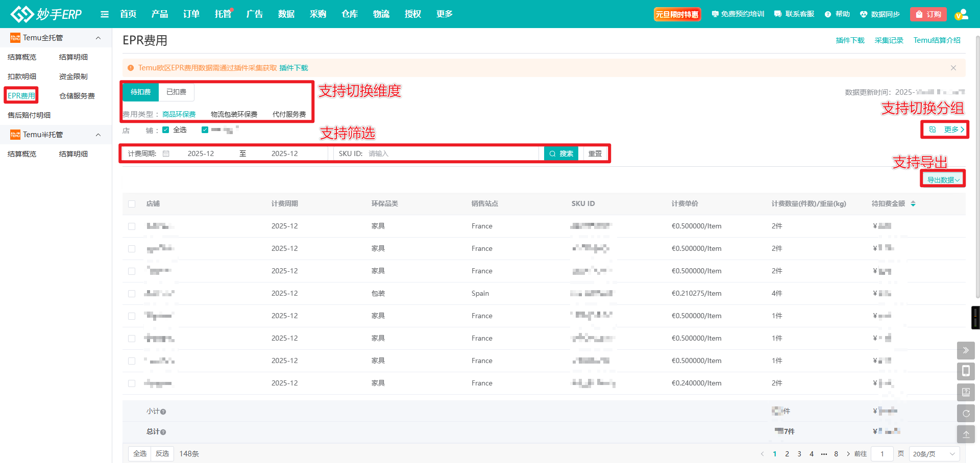This screenshot has height=463, width=980.
Task: Click the 搜索 search button
Action: pos(561,153)
